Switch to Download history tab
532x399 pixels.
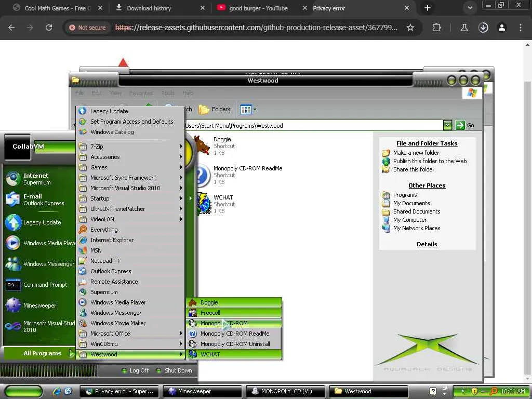(x=149, y=8)
